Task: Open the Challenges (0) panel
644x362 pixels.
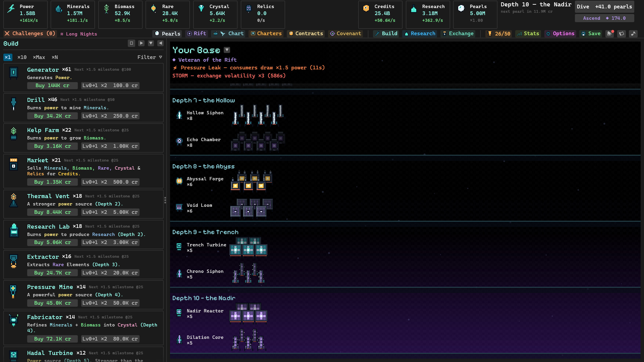Action: click(30, 34)
